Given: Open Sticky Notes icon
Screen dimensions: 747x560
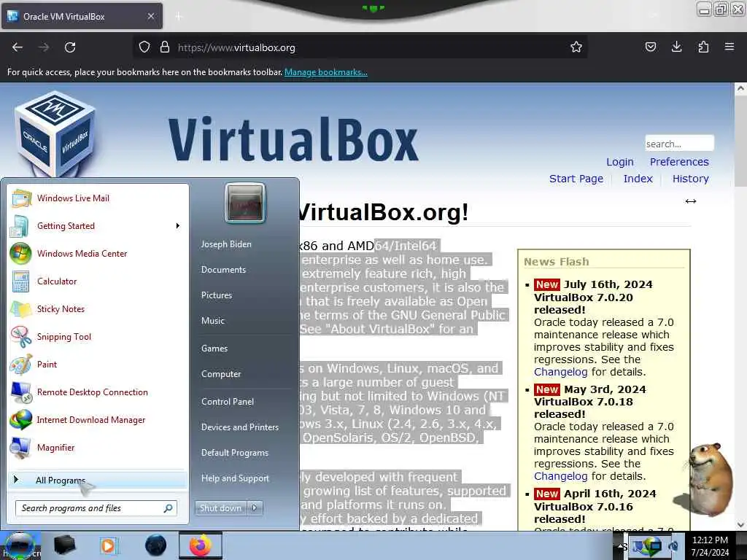Looking at the screenshot, I should point(21,308).
